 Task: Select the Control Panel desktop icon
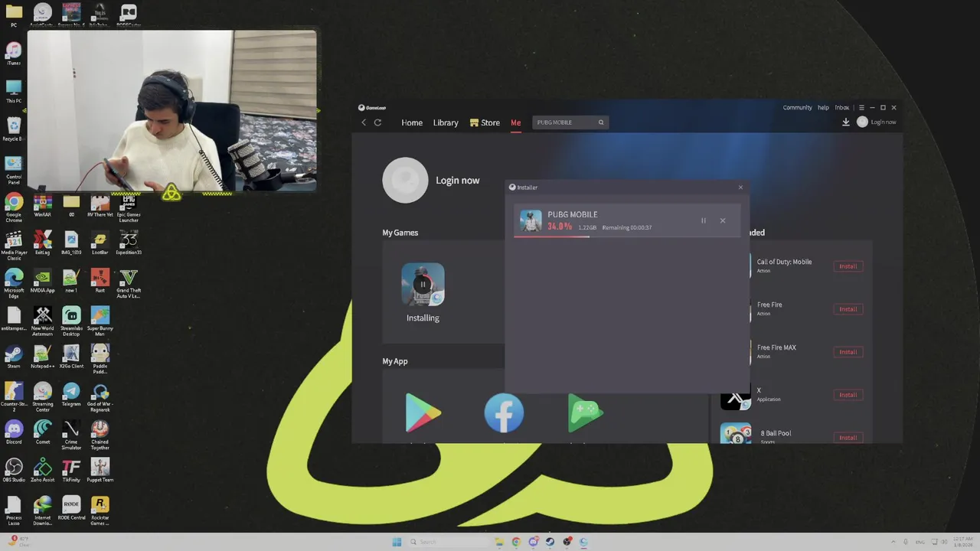14,169
